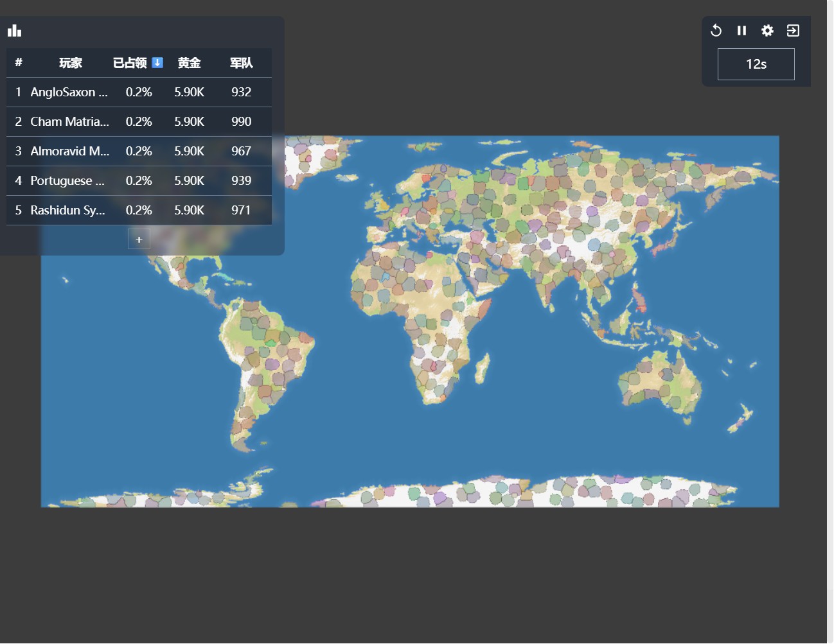Click the # rank column header
This screenshot has width=834, height=644.
coord(19,63)
